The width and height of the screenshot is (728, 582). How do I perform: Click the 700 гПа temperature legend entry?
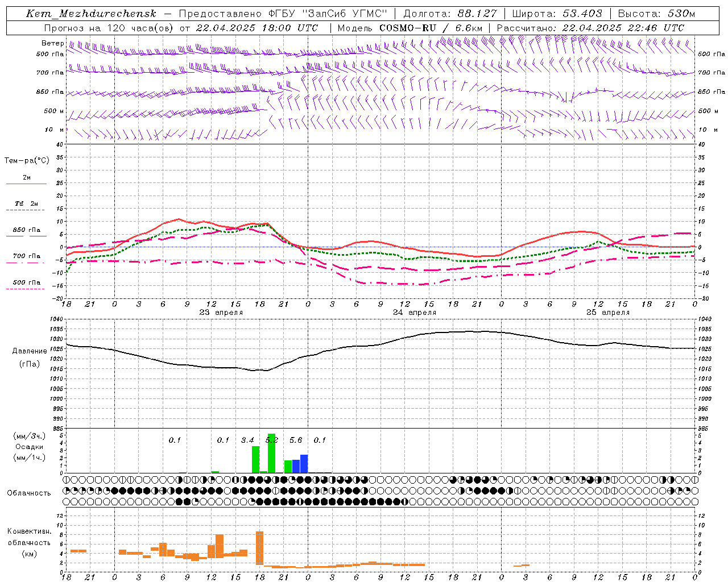coord(26,256)
